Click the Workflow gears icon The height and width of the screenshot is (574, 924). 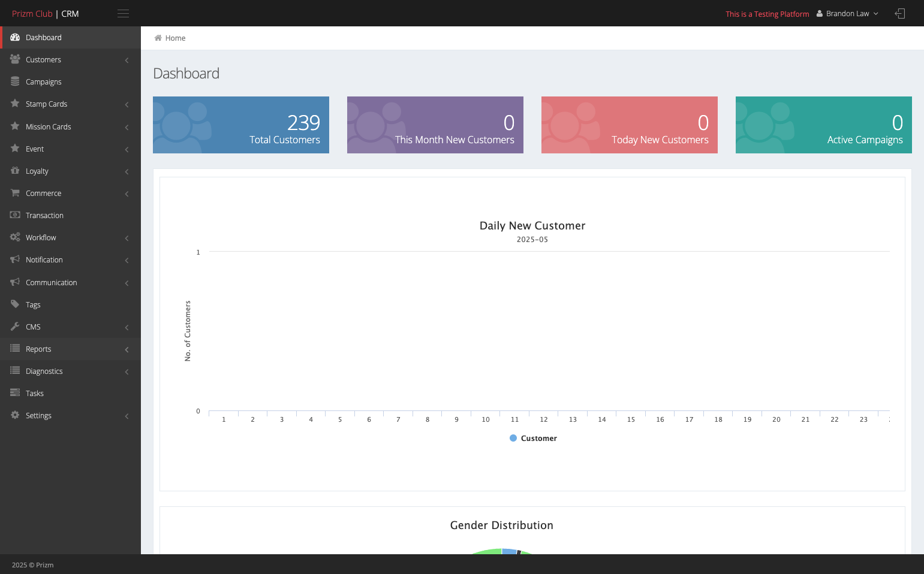tap(15, 237)
